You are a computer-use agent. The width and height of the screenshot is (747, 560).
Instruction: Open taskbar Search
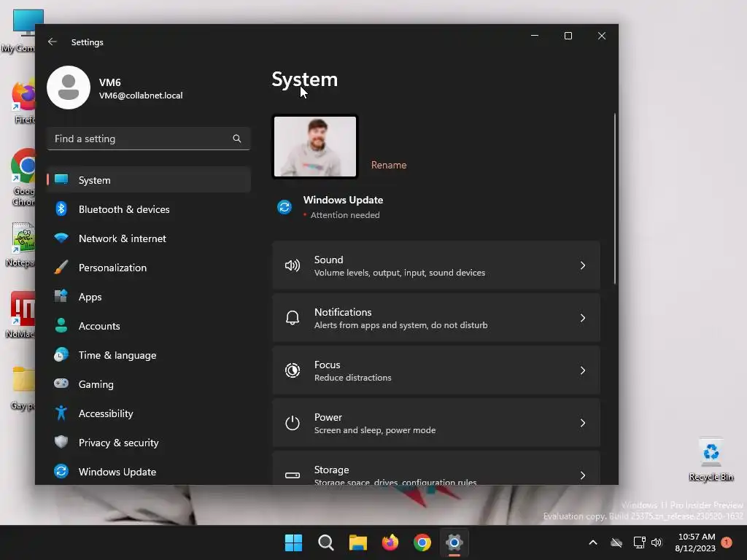pyautogui.click(x=326, y=542)
